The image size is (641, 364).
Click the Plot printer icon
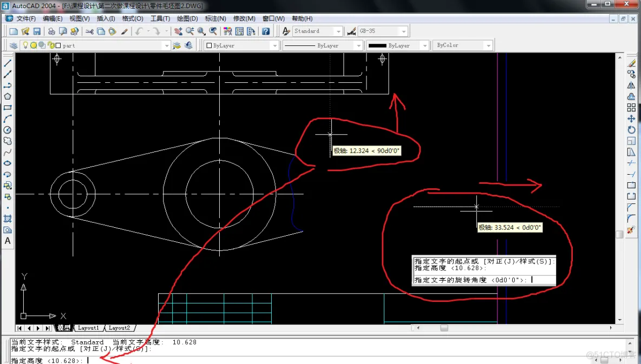[x=51, y=31]
